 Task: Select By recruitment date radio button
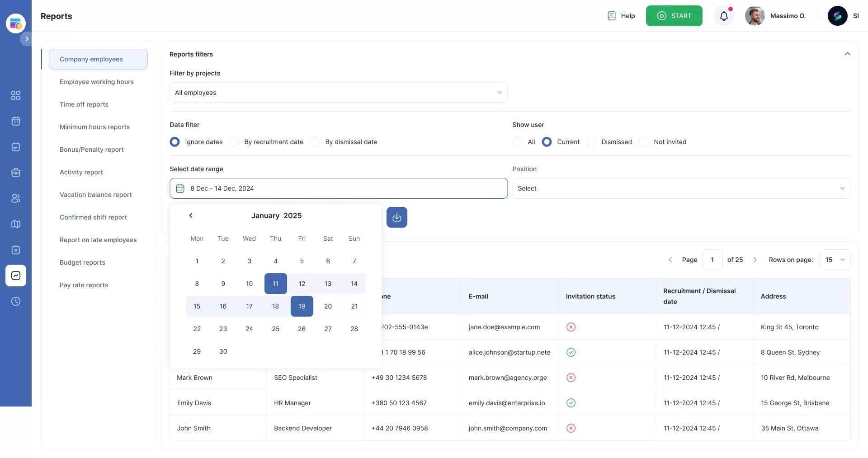(234, 142)
